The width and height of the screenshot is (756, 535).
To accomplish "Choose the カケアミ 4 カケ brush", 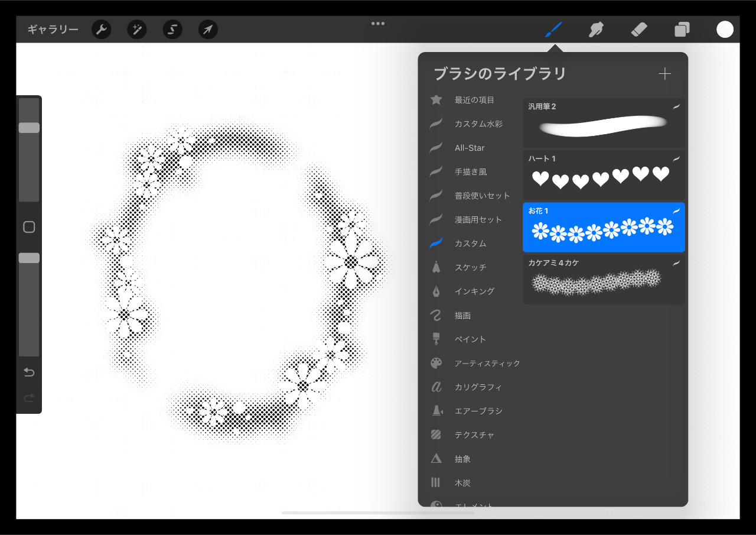I will pos(604,280).
